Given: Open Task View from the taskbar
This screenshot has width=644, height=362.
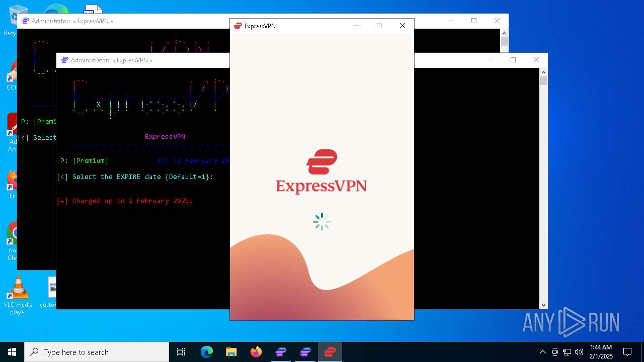Looking at the screenshot, I should [x=181, y=352].
